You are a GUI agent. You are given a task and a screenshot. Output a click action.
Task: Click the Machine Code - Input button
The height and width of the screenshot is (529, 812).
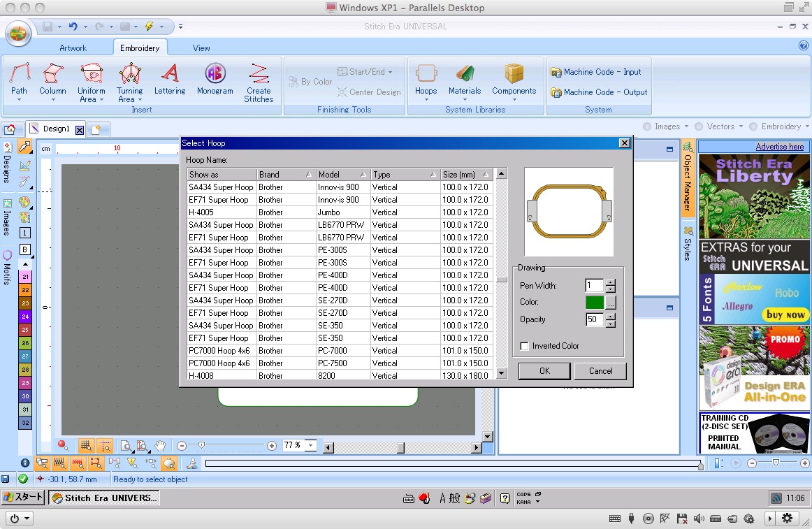(595, 71)
